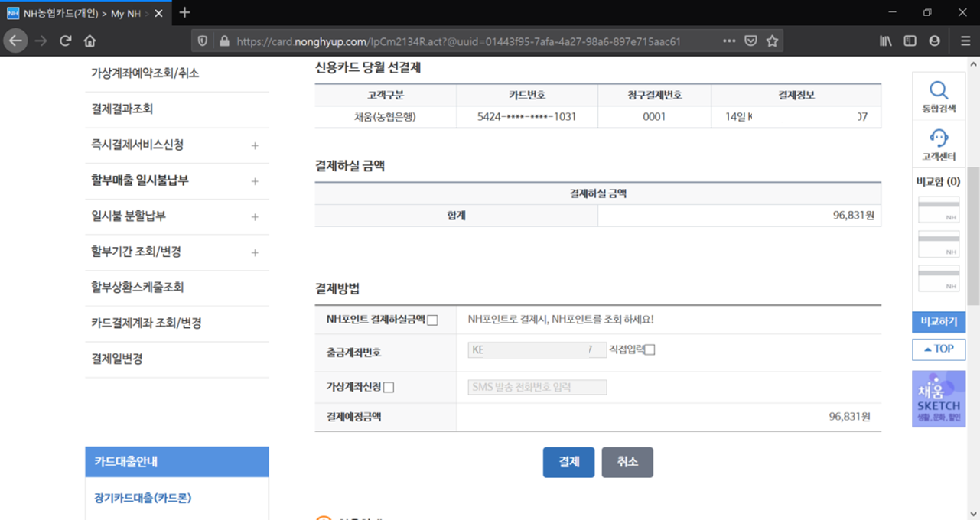The image size is (980, 520).
Task: Click the 채움 SKETCH banner
Action: pyautogui.click(x=939, y=399)
